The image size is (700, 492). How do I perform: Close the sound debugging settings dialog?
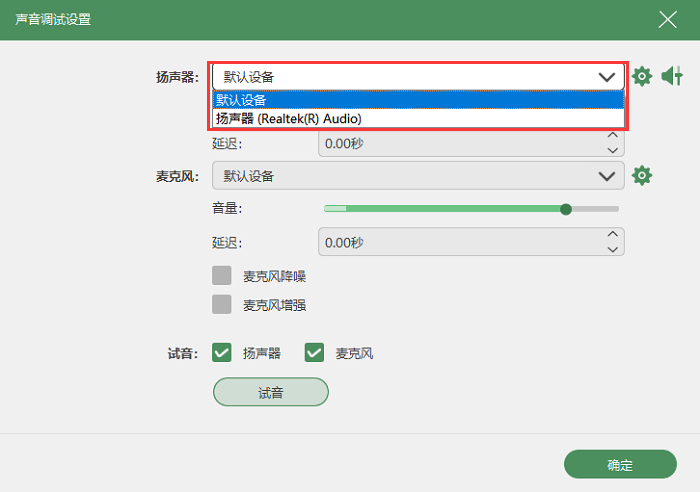pos(667,20)
